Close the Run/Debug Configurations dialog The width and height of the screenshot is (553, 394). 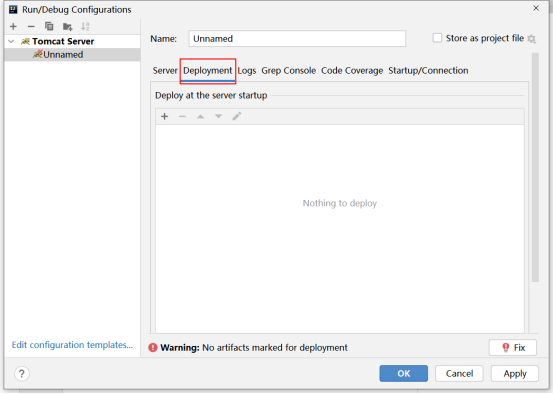pyautogui.click(x=536, y=8)
